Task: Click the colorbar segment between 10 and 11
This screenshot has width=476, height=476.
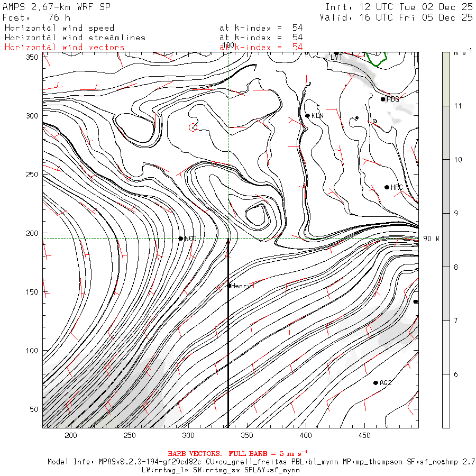Action: pyautogui.click(x=446, y=133)
